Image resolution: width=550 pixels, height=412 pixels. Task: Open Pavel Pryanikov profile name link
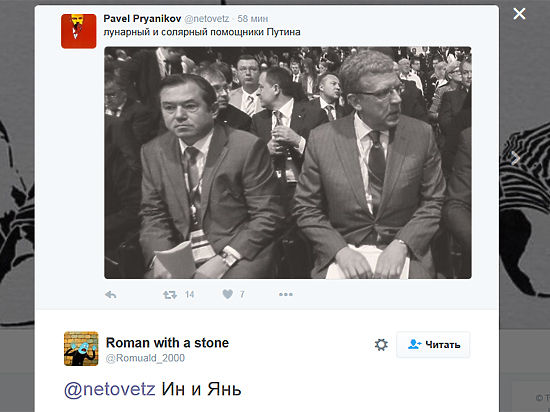(x=142, y=19)
